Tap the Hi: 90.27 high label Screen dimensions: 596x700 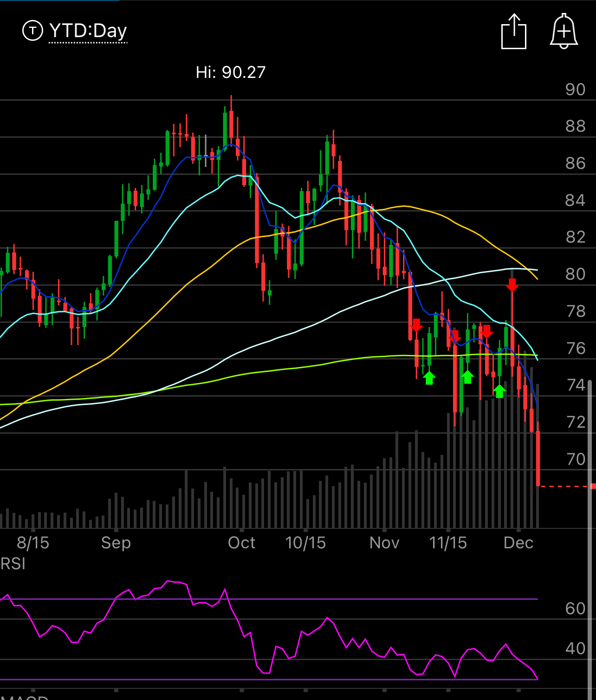(x=231, y=72)
